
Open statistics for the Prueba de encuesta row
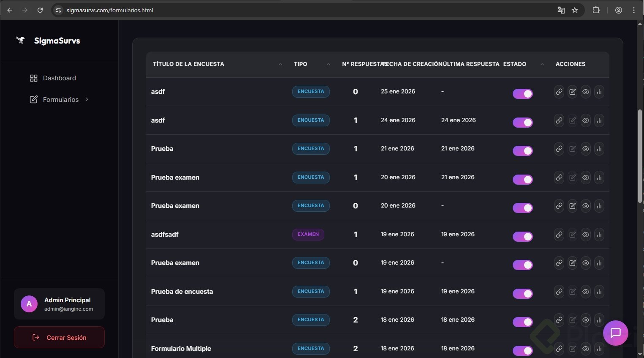click(x=599, y=292)
